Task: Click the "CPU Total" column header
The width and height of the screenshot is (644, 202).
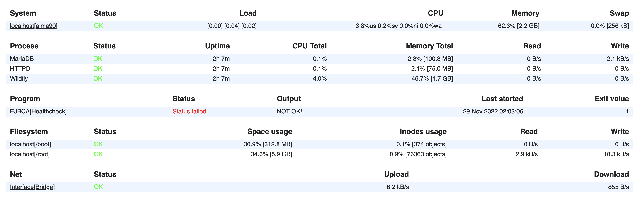Action: (x=309, y=46)
